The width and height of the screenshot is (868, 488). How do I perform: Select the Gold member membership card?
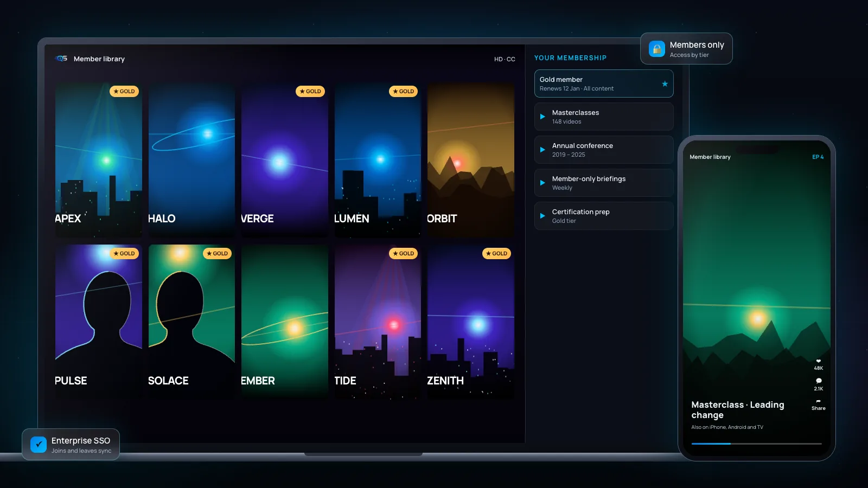click(x=604, y=84)
